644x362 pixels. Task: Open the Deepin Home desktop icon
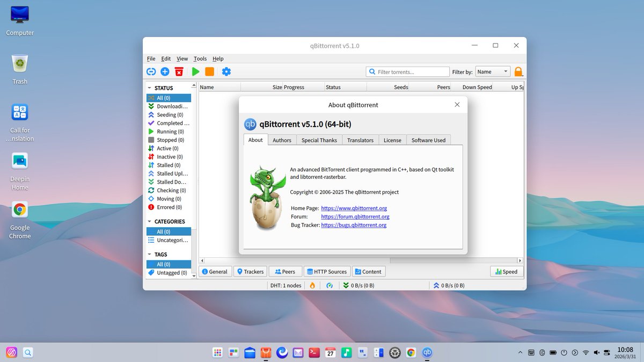click(x=20, y=171)
